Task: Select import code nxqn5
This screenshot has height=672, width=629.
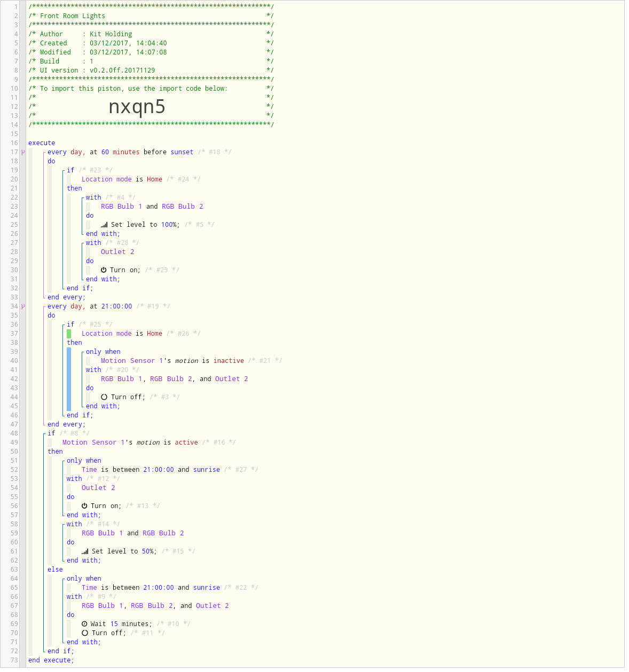Action: coord(137,107)
